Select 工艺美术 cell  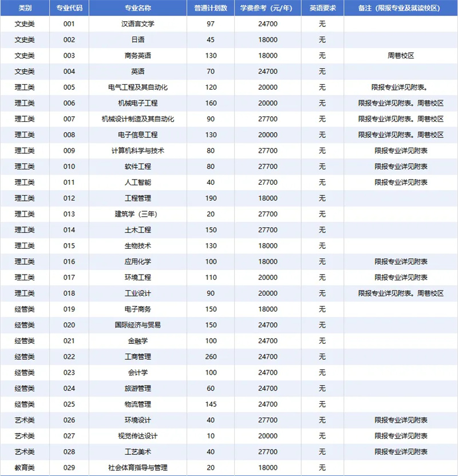[138, 452]
